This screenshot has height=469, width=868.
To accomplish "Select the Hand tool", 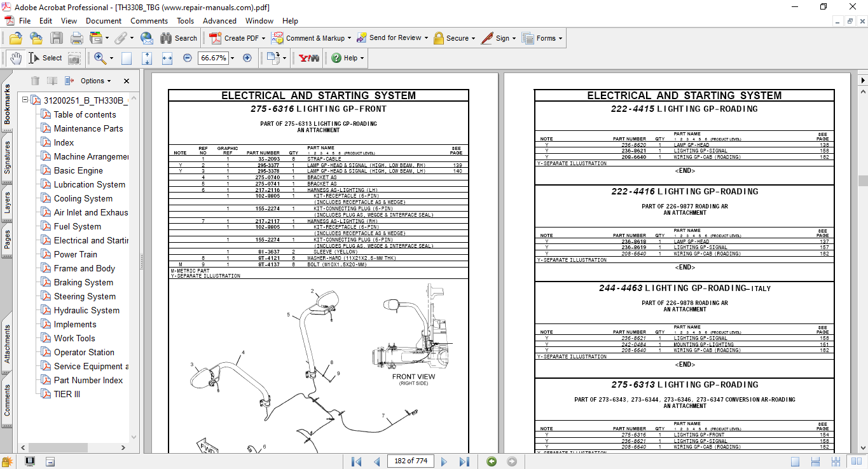I will tap(15, 58).
